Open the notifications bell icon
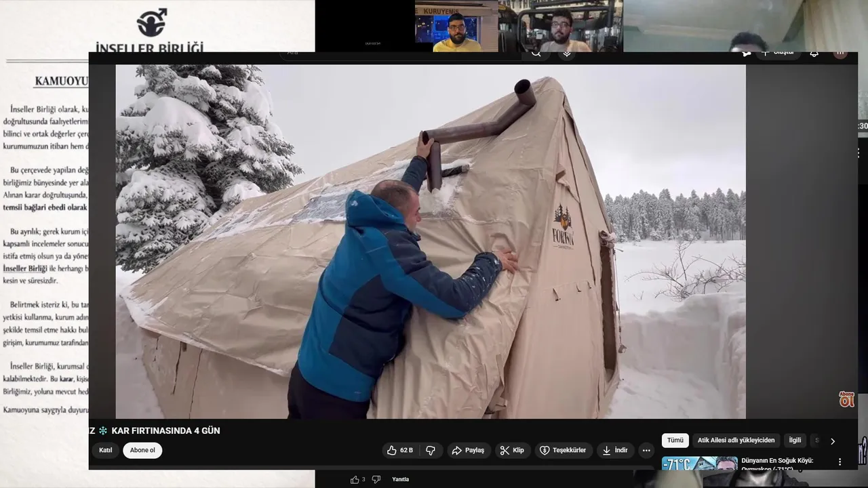Viewport: 868px width, 488px height. coord(814,53)
